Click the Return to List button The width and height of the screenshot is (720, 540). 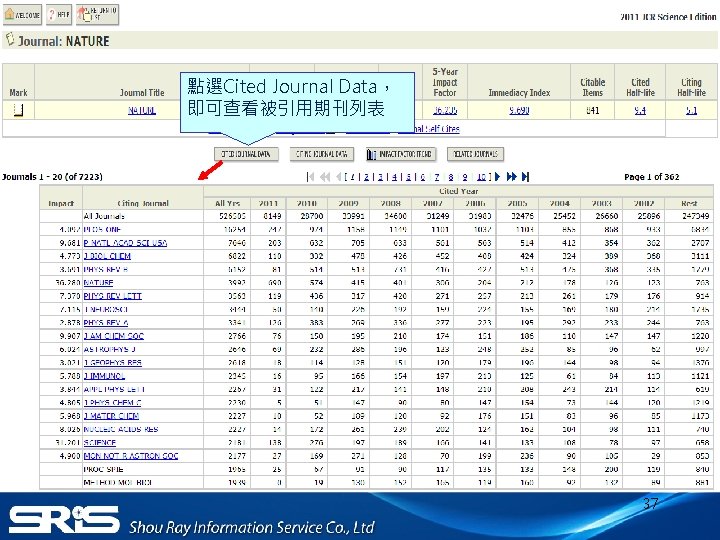97,14
